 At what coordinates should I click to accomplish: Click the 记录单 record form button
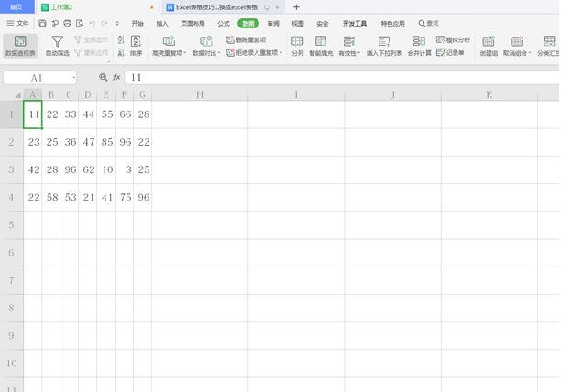point(450,53)
